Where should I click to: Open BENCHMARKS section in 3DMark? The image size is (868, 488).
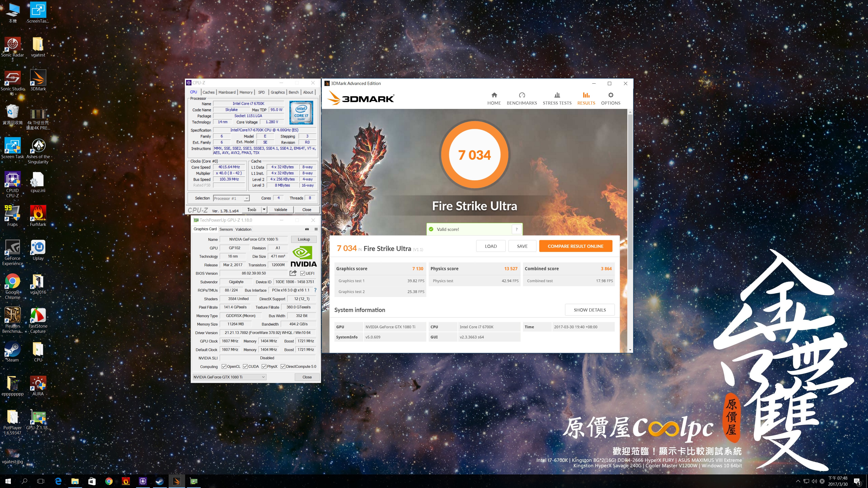pyautogui.click(x=522, y=99)
